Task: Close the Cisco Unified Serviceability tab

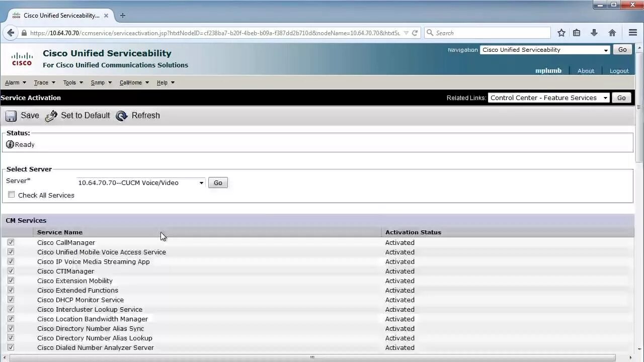Action: (x=106, y=16)
